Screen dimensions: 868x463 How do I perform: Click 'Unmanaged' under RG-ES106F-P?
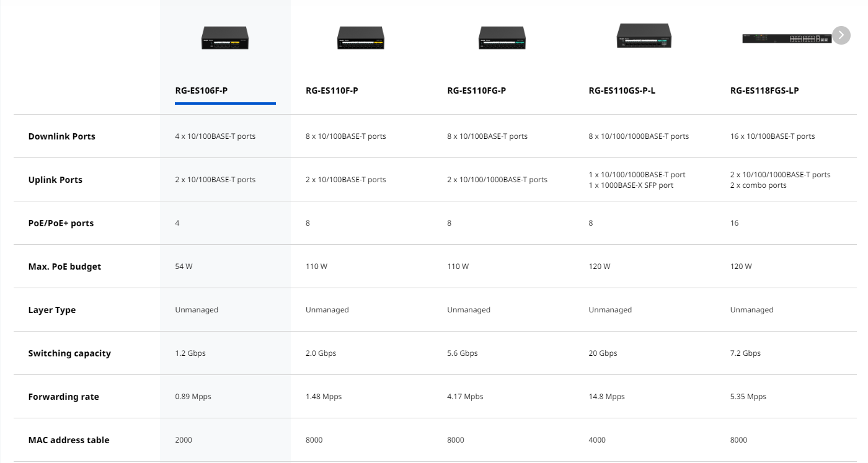coord(197,310)
